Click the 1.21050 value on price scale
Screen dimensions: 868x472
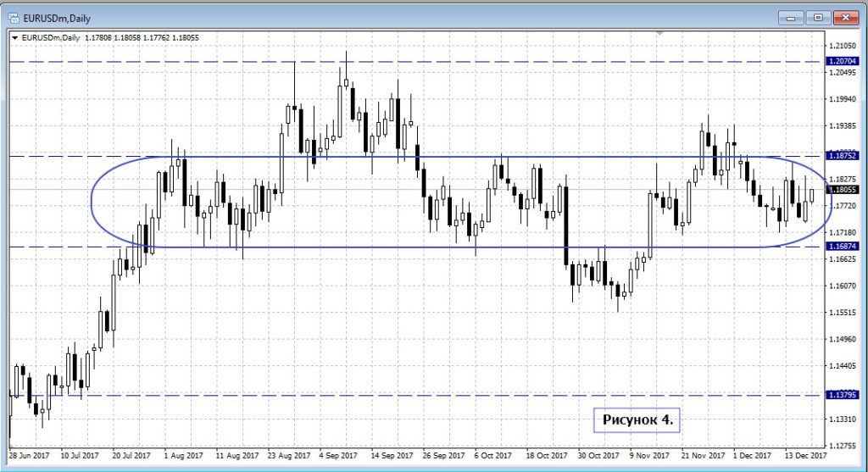pos(844,46)
